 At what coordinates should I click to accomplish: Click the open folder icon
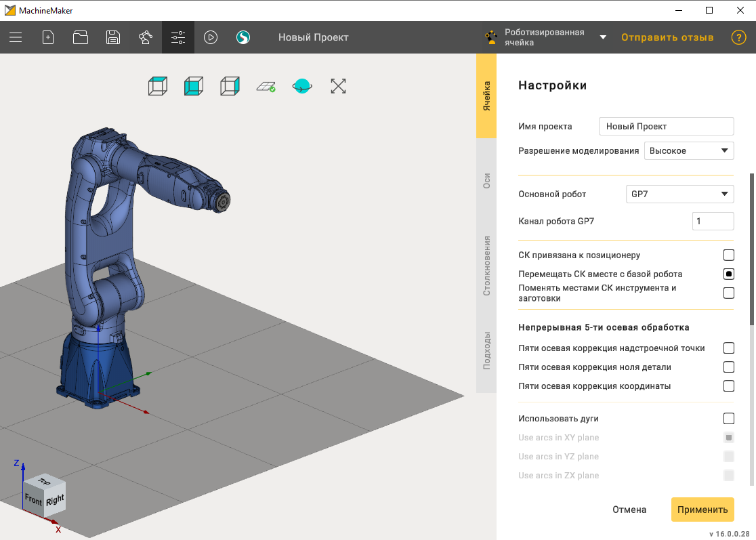pos(81,38)
